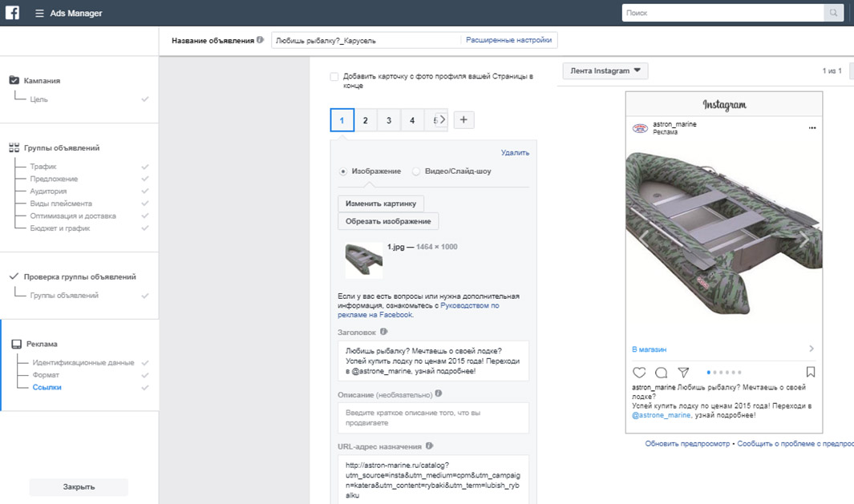Click Обновить предпросмотр link
854x504 pixels.
[x=687, y=444]
